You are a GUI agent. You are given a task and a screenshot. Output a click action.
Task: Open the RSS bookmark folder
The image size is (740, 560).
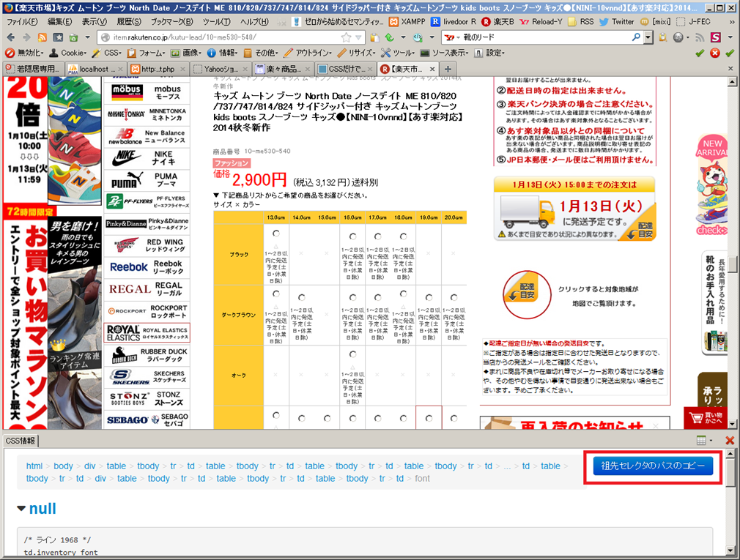(x=580, y=22)
